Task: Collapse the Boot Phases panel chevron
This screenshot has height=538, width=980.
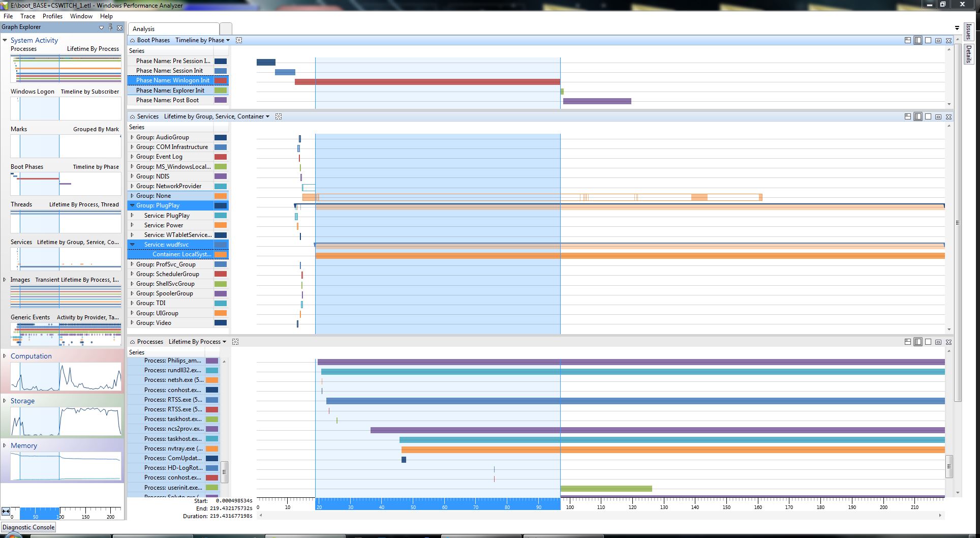Action: click(x=132, y=40)
